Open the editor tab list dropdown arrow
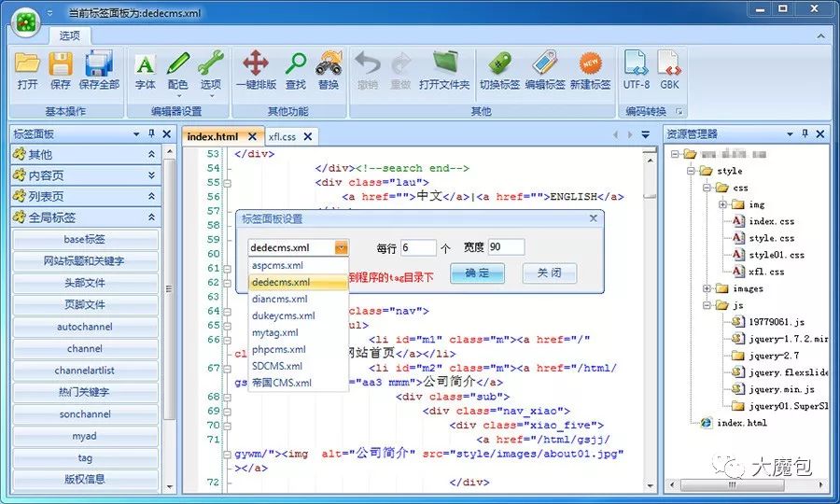 point(646,134)
